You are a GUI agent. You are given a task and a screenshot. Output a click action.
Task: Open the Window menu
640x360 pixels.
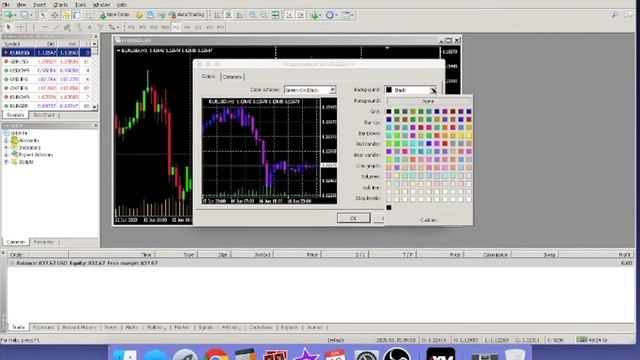pyautogui.click(x=102, y=4)
